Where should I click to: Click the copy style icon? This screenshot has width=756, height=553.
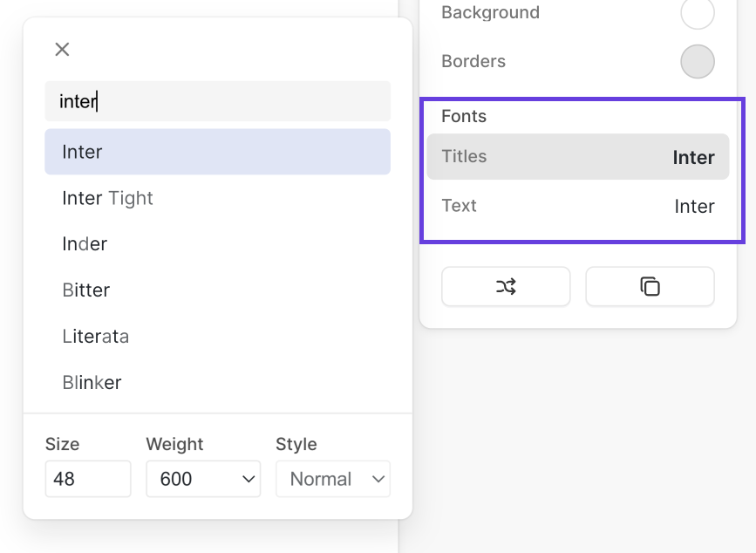point(648,286)
